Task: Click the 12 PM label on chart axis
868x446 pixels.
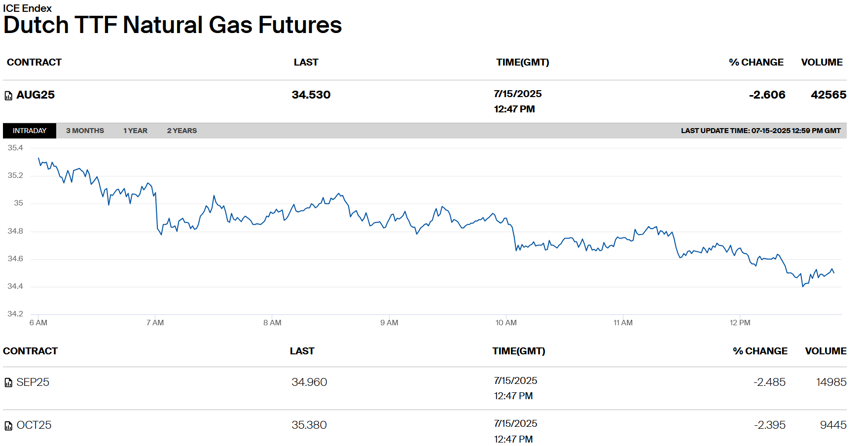Action: pyautogui.click(x=740, y=323)
